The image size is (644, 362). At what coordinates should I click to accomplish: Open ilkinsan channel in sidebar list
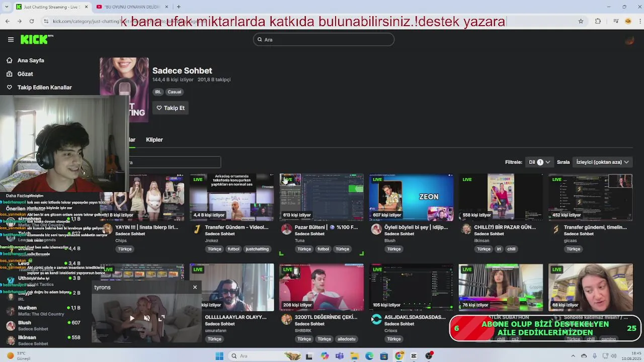coord(27,337)
